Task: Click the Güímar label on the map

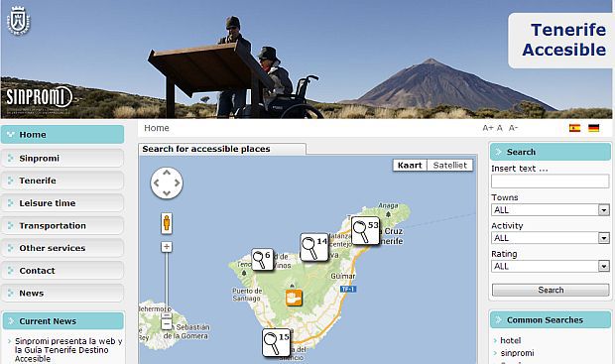Action: point(343,276)
